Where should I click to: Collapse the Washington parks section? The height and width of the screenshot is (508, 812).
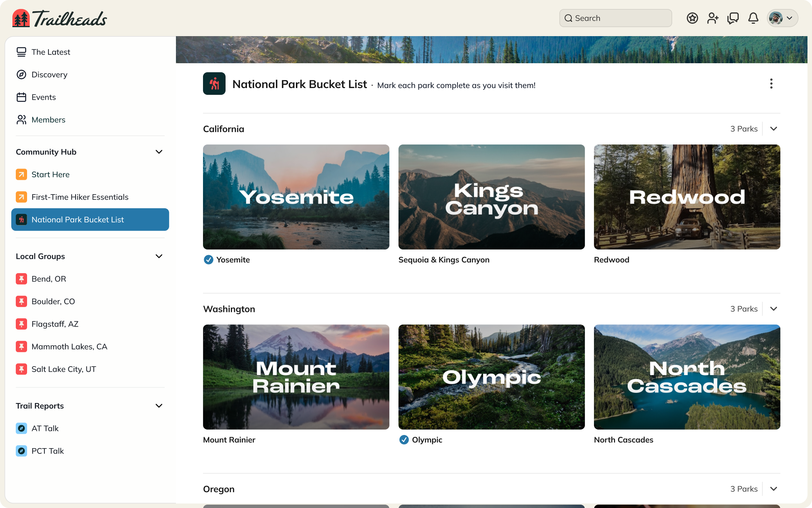773,309
